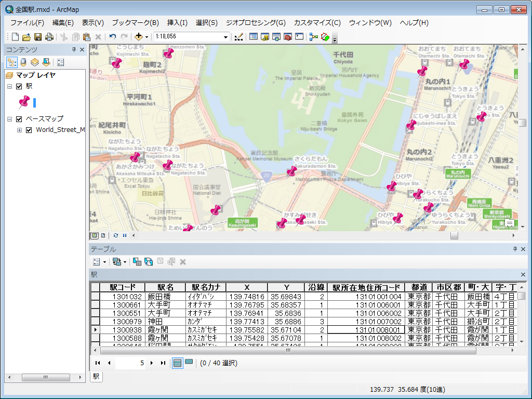This screenshot has width=532, height=399.
Task: Switch the map to data view
Action: [x=95, y=235]
